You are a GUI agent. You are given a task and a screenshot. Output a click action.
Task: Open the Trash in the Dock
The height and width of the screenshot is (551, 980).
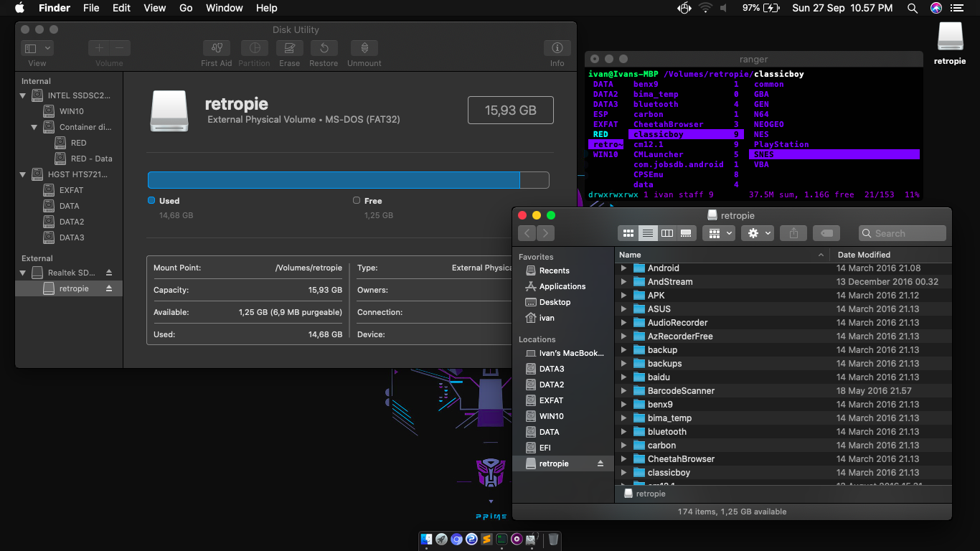click(553, 539)
